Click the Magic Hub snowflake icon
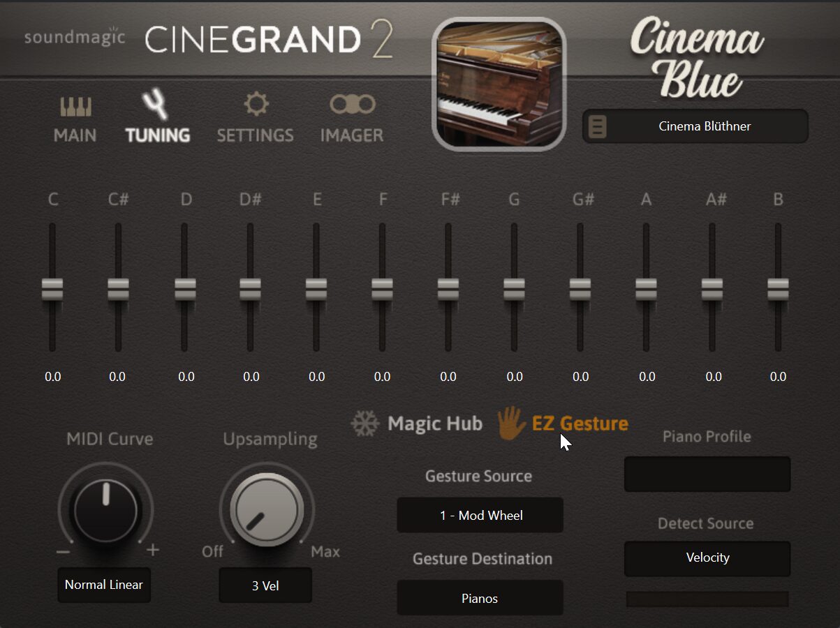The width and height of the screenshot is (840, 628). pos(364,424)
